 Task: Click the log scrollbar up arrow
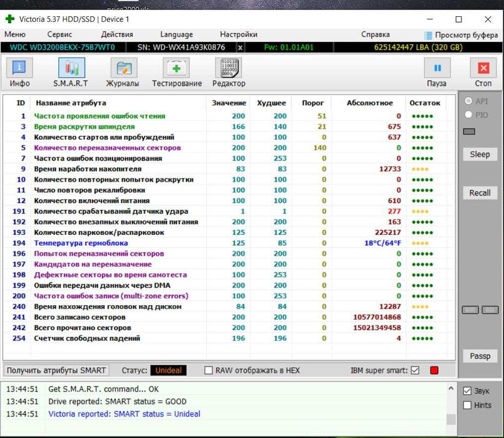(451, 388)
